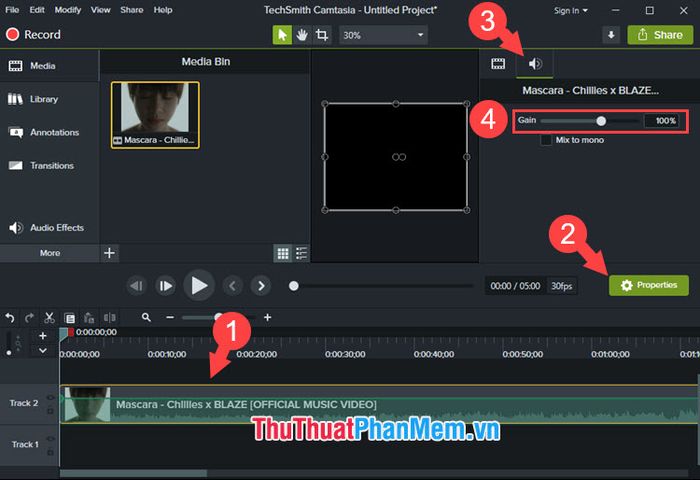Open the File menu

coord(12,10)
